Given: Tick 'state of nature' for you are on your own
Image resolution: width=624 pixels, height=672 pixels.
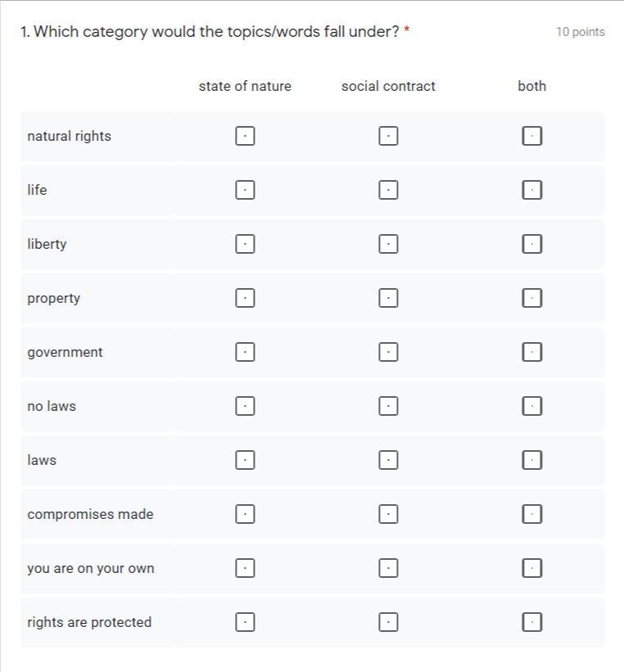Looking at the screenshot, I should (245, 568).
